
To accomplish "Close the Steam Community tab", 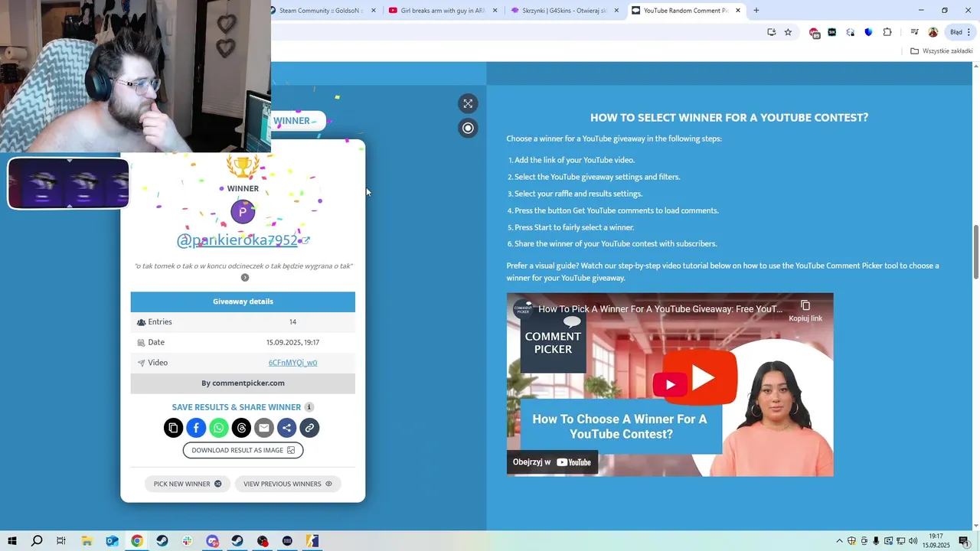I will [374, 11].
